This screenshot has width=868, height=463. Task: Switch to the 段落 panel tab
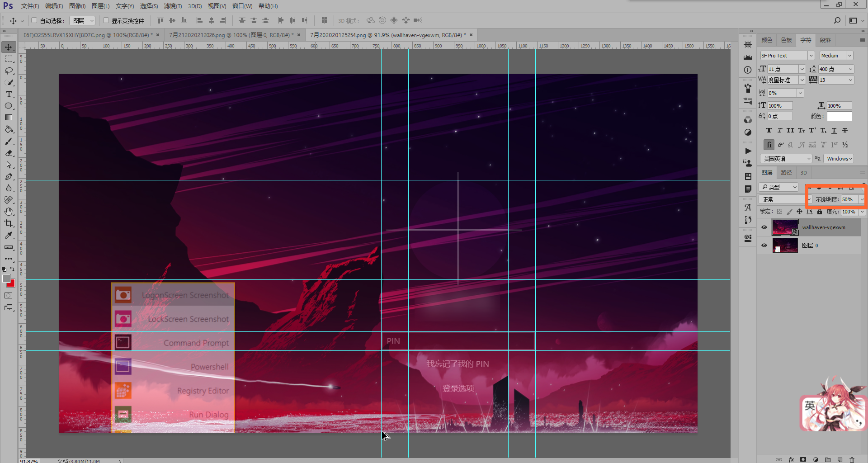click(x=825, y=40)
